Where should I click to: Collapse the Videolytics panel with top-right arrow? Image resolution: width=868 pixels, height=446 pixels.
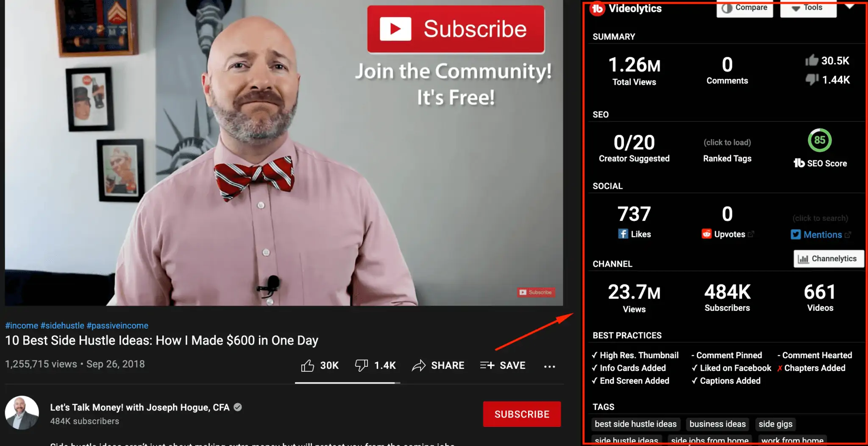click(850, 6)
